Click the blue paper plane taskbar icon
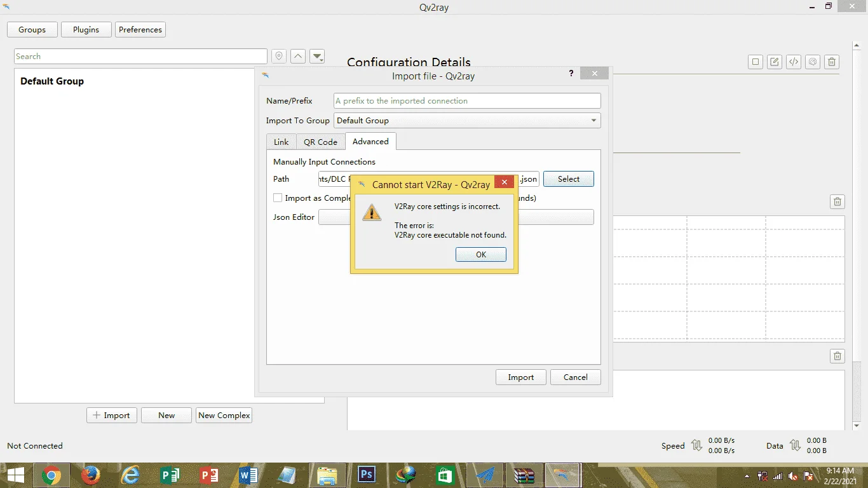The image size is (868, 488). click(x=485, y=475)
